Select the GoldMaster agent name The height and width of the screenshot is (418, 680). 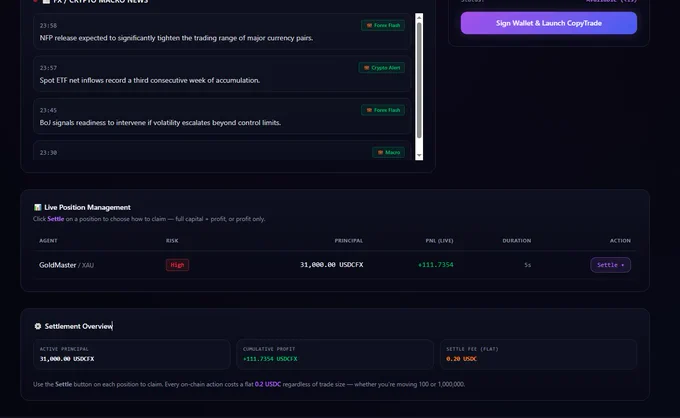point(57,265)
